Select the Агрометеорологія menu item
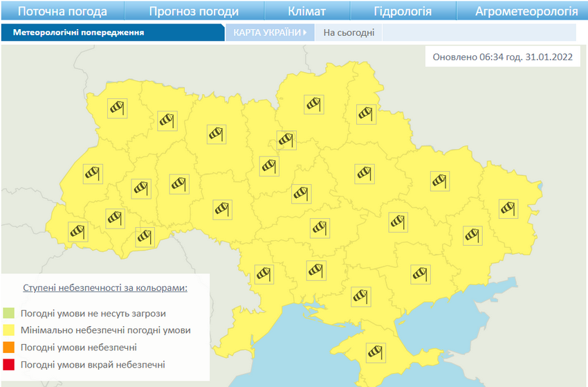The image size is (588, 387). (526, 11)
